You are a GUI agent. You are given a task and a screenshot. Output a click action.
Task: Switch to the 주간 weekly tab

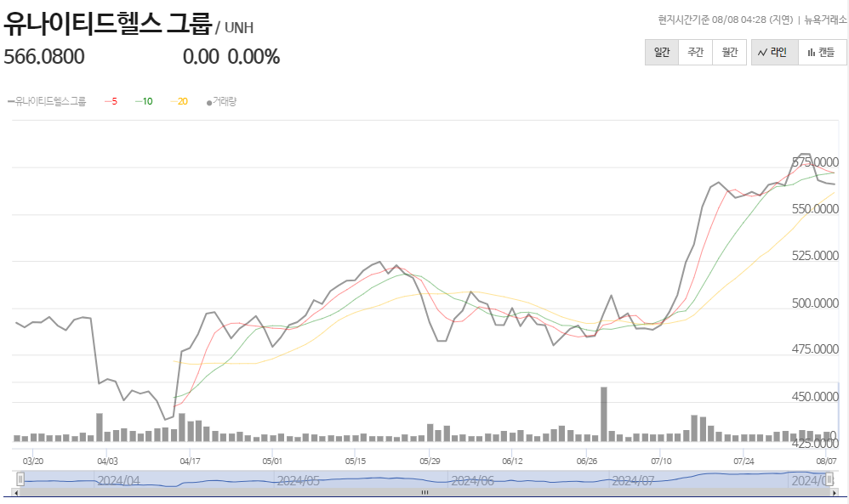695,53
